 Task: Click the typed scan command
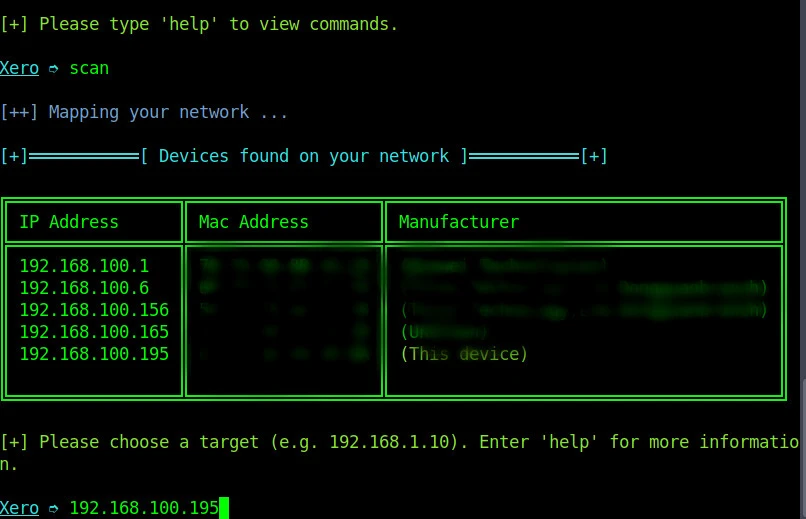coord(89,68)
